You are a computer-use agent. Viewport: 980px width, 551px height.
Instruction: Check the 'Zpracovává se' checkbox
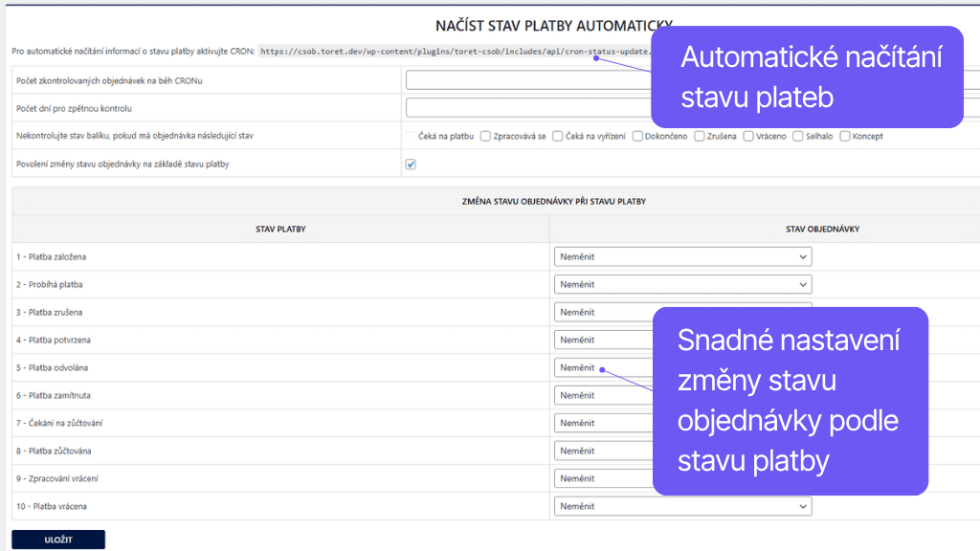(485, 136)
